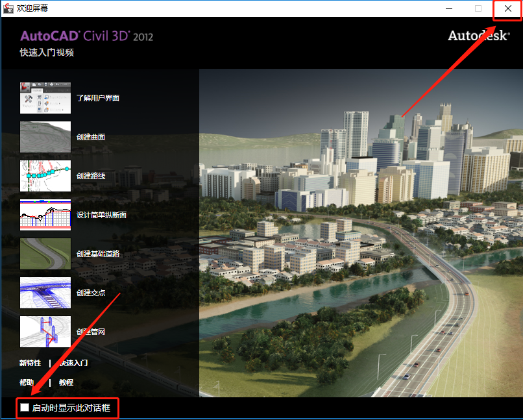Open the 新特性 link
The height and width of the screenshot is (420, 523).
tap(30, 363)
